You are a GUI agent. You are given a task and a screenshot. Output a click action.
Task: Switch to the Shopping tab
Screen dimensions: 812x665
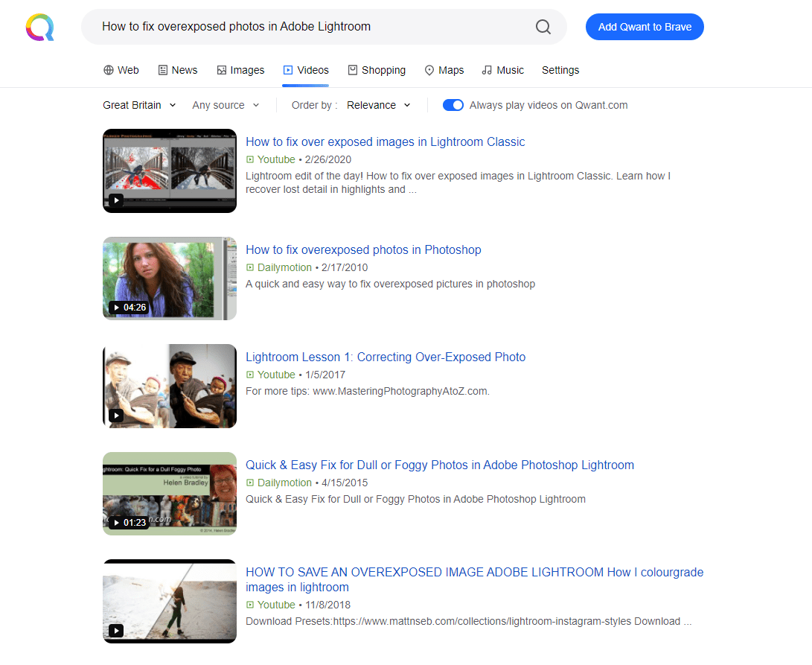(x=377, y=70)
